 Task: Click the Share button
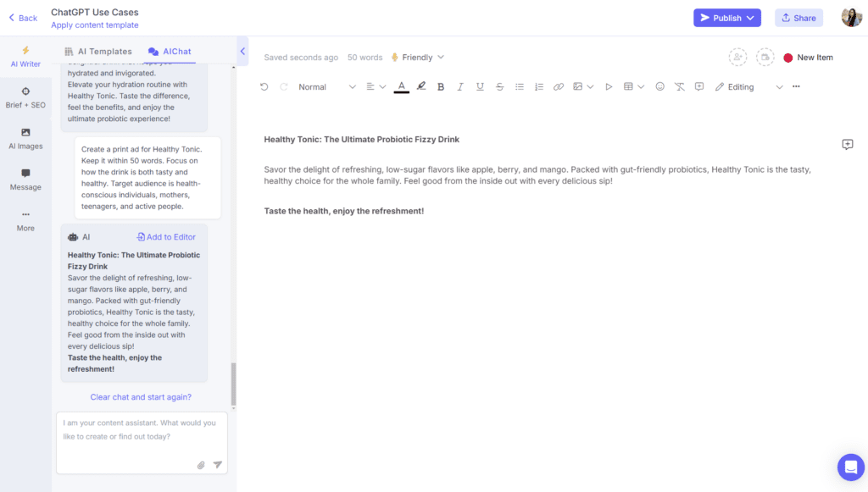click(x=798, y=18)
